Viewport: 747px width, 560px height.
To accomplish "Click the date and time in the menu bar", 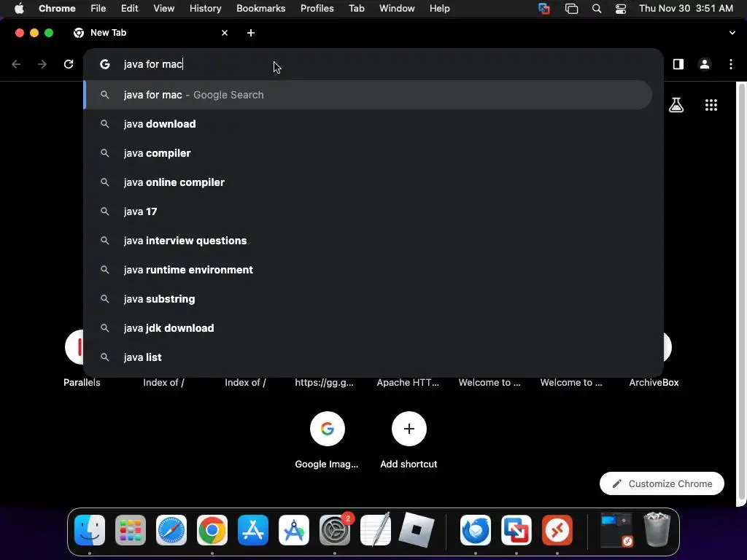I will click(x=686, y=9).
